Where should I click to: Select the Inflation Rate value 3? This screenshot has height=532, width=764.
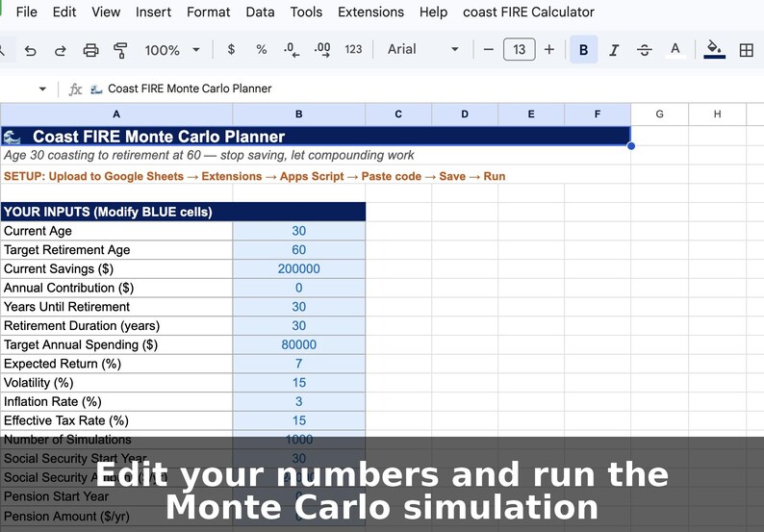point(298,402)
